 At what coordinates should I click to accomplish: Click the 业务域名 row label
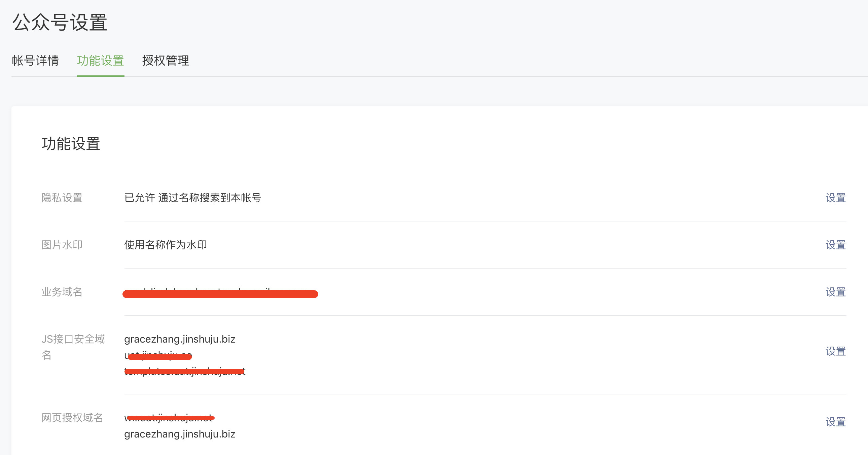[x=62, y=292]
